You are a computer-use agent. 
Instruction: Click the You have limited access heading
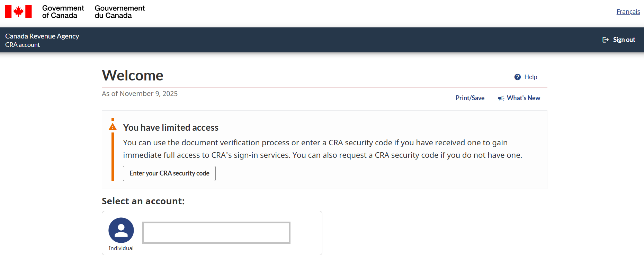(171, 128)
